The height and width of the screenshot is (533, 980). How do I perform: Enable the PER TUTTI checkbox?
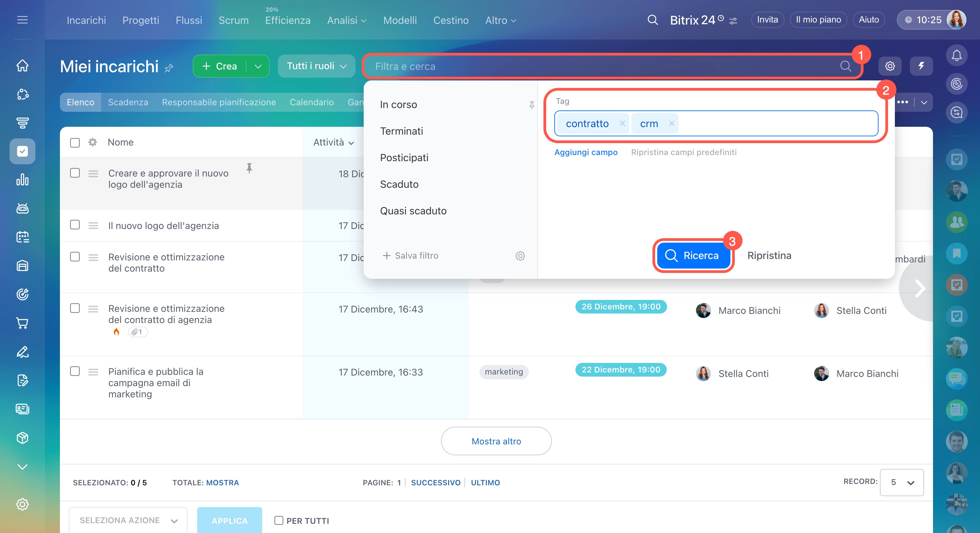(x=279, y=520)
